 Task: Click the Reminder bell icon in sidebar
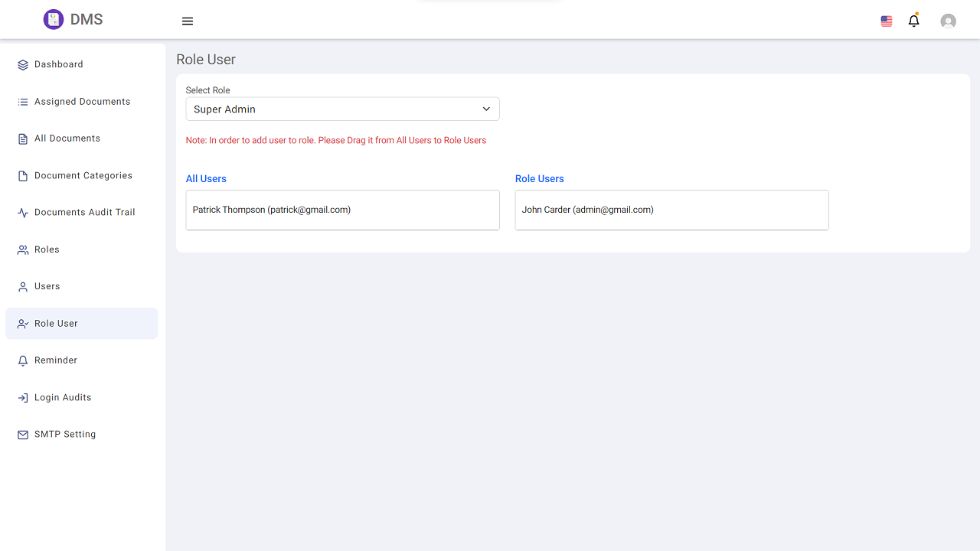click(x=23, y=360)
